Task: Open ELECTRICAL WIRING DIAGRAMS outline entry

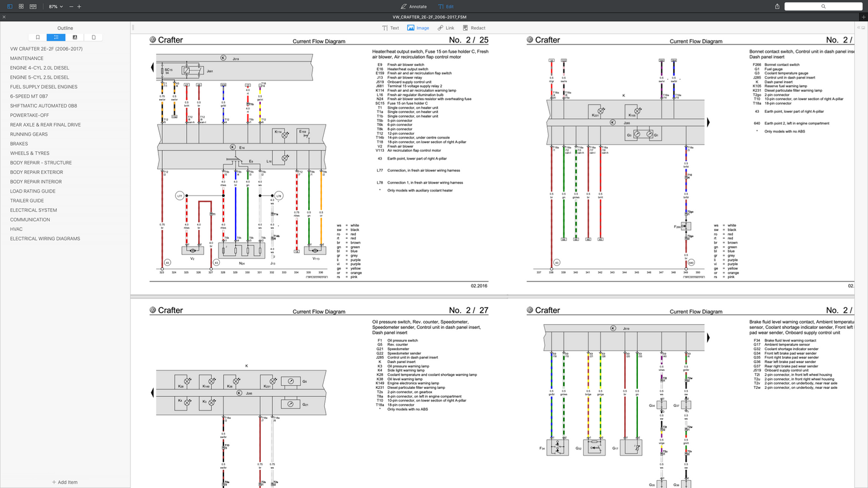Action: click(45, 239)
